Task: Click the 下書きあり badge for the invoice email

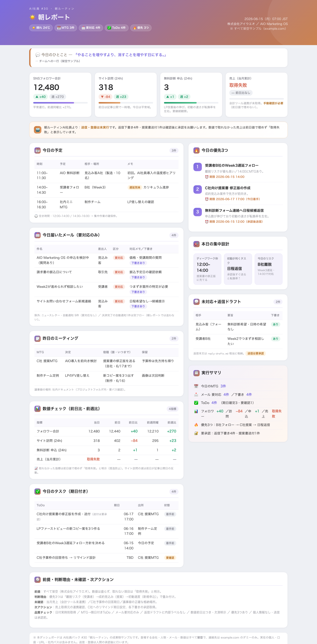Action: tap(138, 277)
